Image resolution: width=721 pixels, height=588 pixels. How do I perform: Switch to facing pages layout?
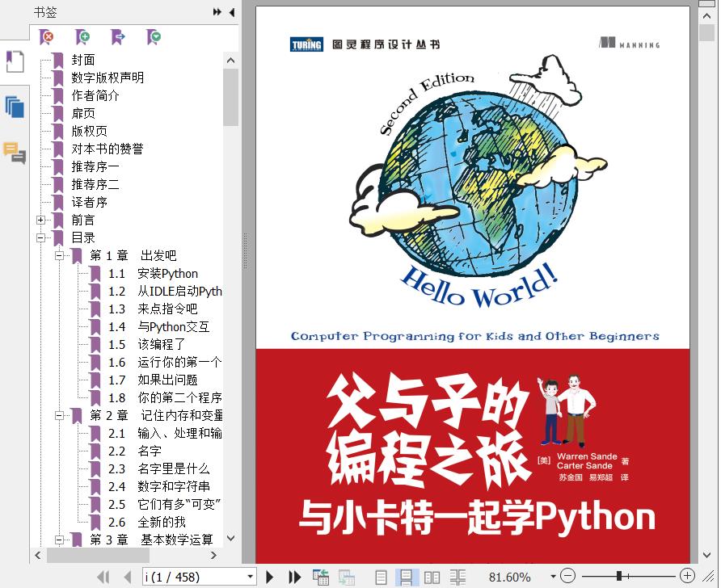(x=432, y=577)
